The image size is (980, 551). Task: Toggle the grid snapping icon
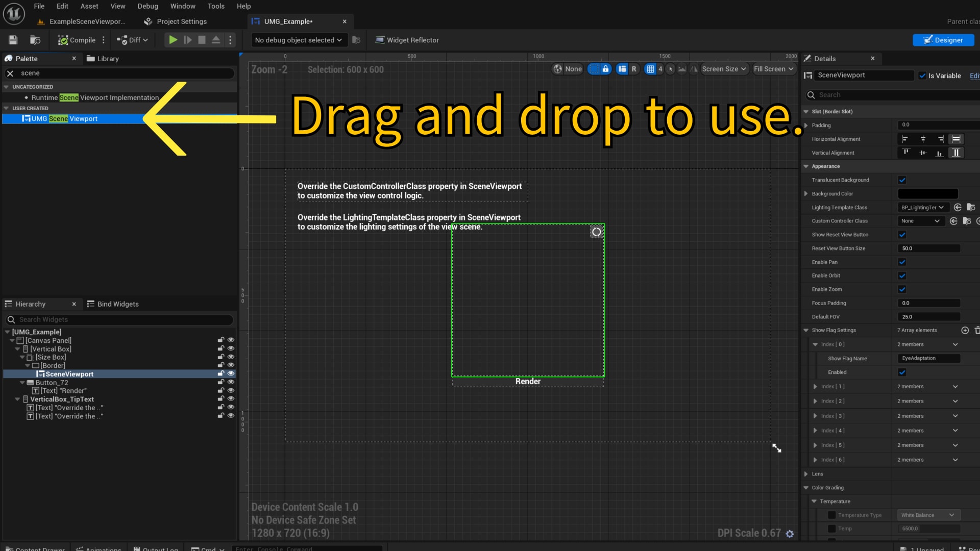pos(650,69)
